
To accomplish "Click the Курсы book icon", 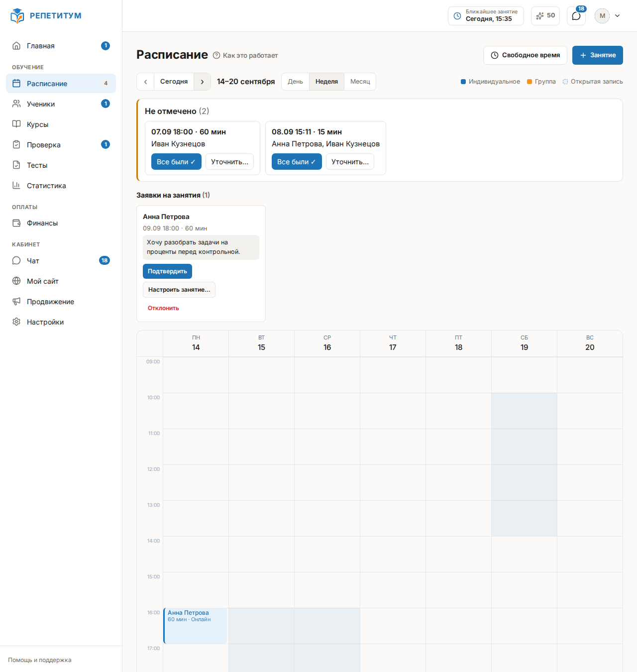I will click(x=16, y=124).
